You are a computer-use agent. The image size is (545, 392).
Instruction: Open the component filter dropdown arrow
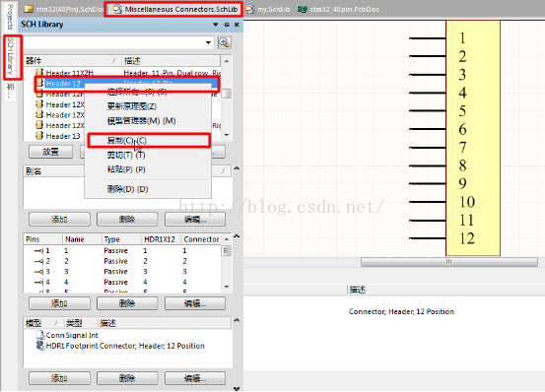click(x=208, y=42)
